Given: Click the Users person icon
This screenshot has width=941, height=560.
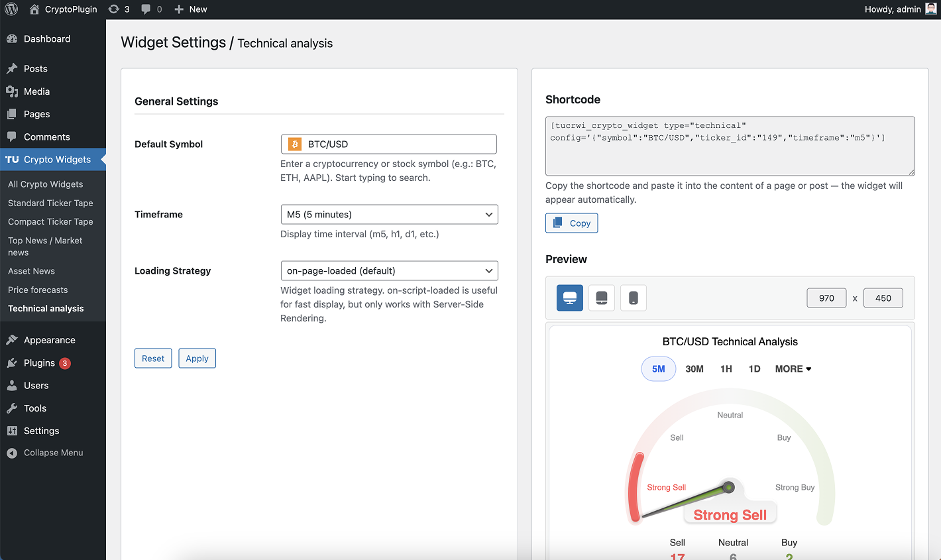Looking at the screenshot, I should click(12, 386).
